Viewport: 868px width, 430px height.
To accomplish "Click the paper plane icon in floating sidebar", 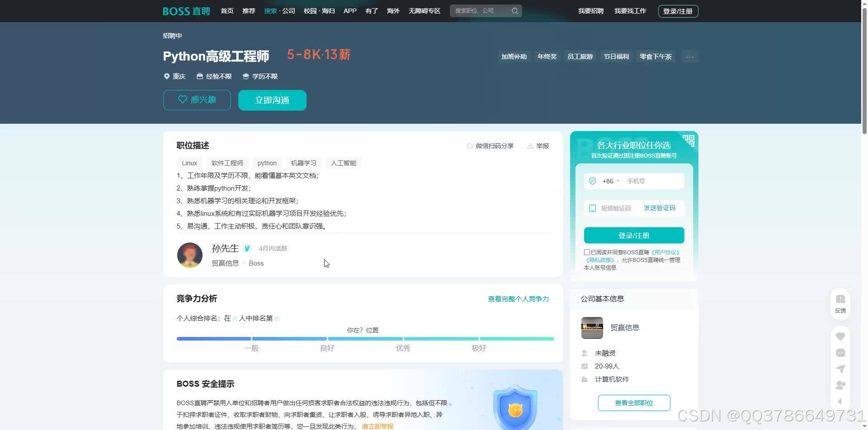I will tap(840, 369).
